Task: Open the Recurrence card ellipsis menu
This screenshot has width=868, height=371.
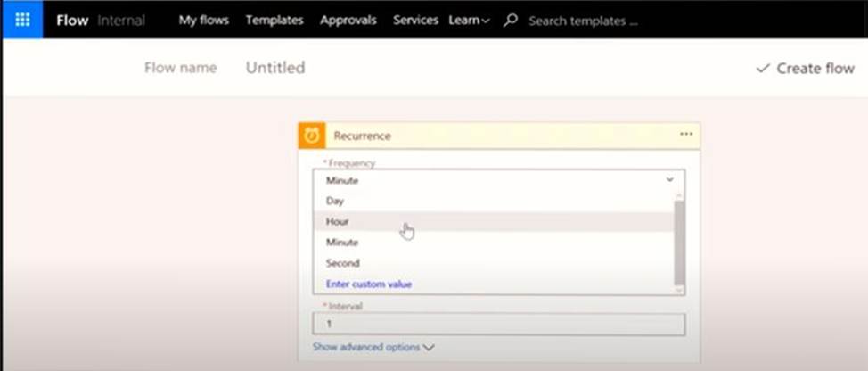Action: (686, 135)
